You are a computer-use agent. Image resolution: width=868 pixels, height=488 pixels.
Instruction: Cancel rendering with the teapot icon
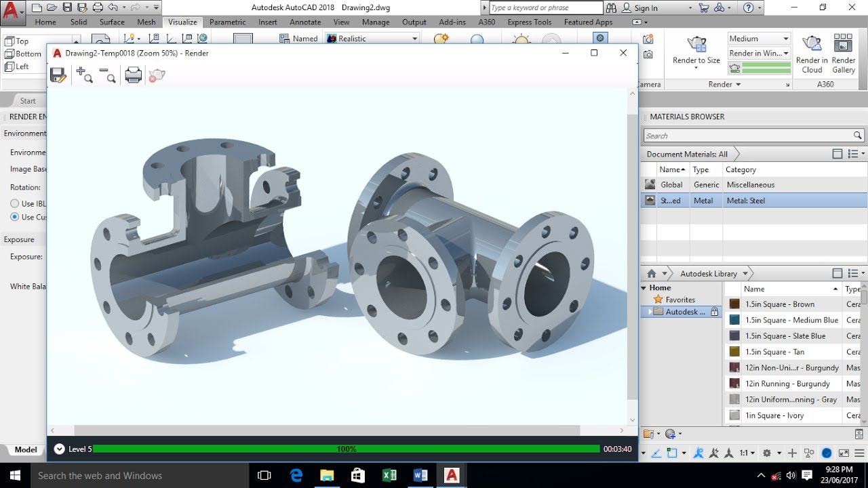pyautogui.click(x=157, y=75)
